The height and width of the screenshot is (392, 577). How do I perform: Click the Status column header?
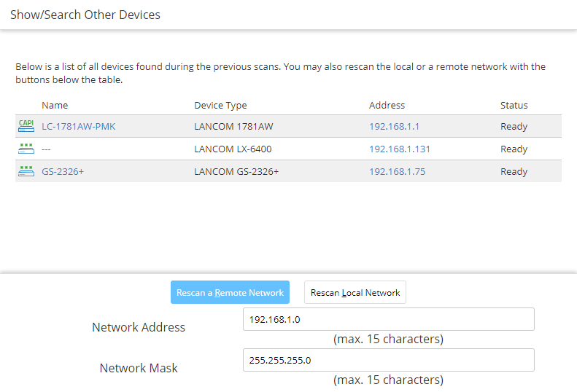[514, 105]
